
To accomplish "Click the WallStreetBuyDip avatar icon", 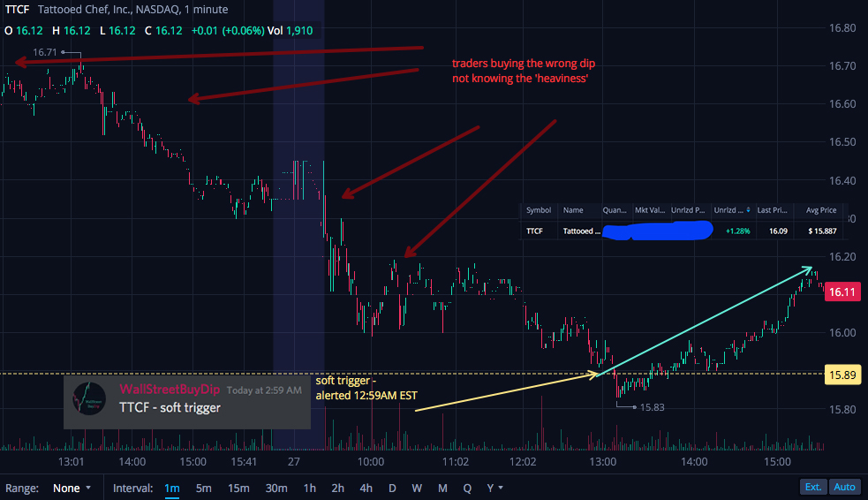I will pos(89,398).
